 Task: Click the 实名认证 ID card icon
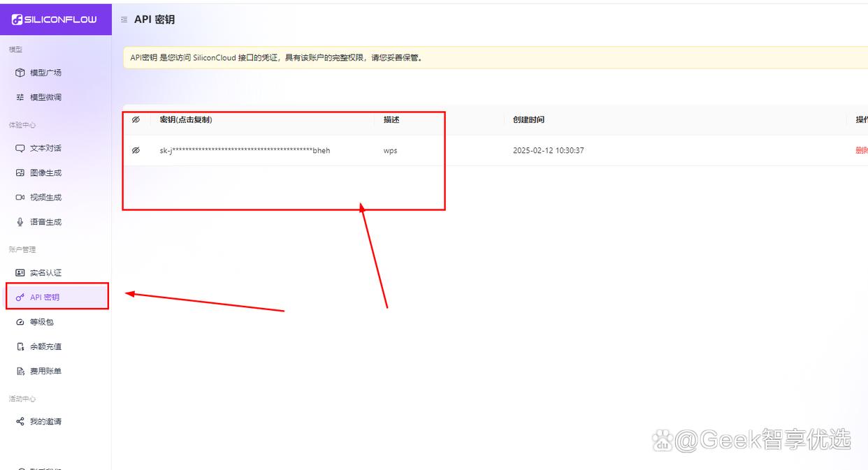click(x=20, y=272)
